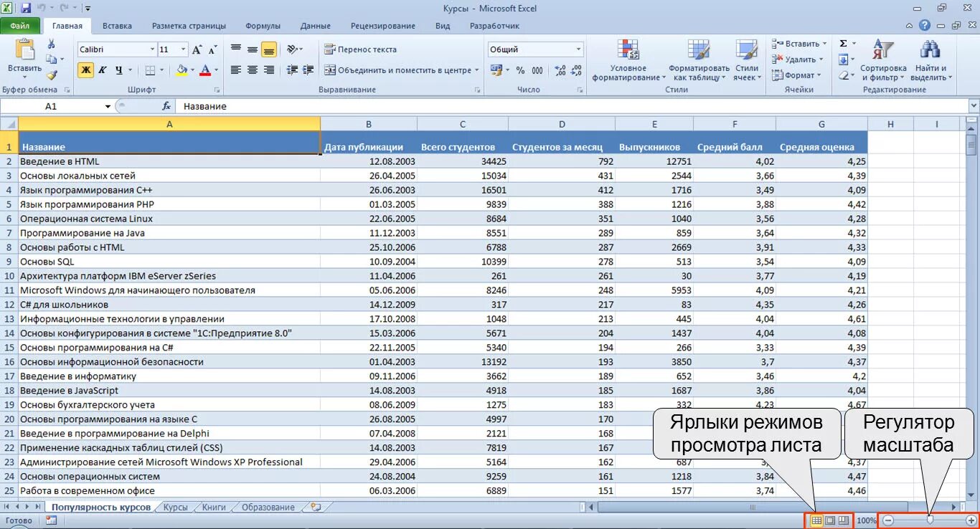Viewport: 980px width, 529px height.
Task: Click the Percent style icon
Action: [520, 70]
